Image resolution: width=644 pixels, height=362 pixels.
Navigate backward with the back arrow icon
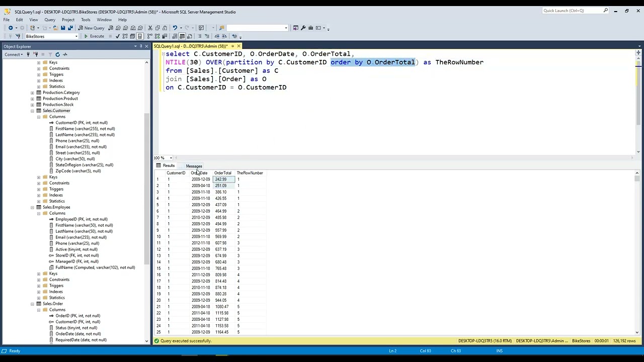(x=11, y=28)
